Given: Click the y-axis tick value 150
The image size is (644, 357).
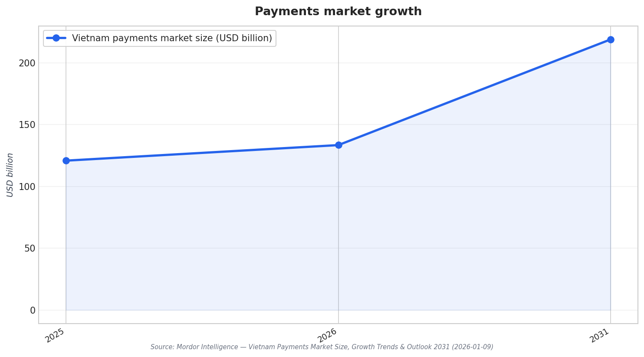Looking at the screenshot, I should (x=27, y=125).
